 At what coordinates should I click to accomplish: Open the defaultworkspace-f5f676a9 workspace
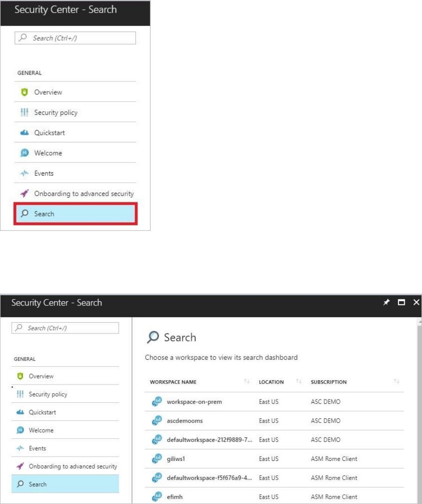pos(210,478)
